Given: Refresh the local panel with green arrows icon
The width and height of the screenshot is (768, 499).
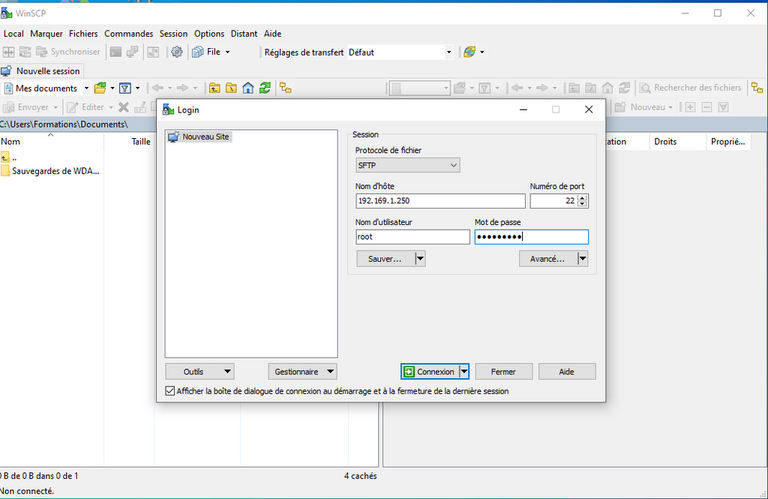Looking at the screenshot, I should (264, 88).
